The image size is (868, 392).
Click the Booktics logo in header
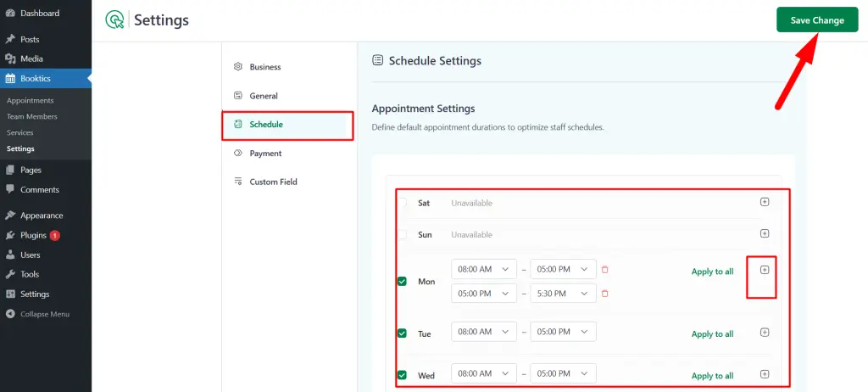click(114, 20)
